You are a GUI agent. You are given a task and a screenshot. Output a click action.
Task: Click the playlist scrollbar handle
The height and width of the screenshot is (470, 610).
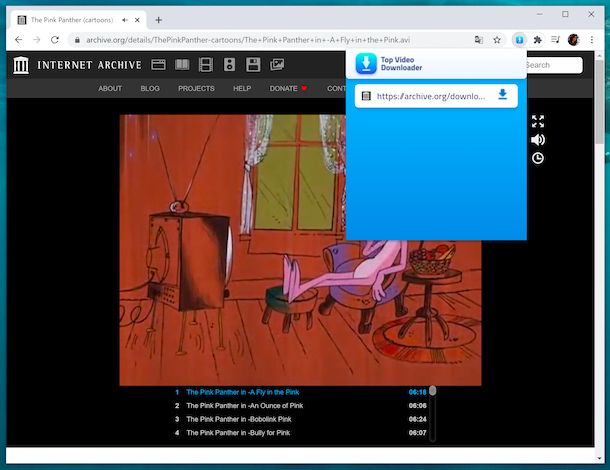[432, 391]
